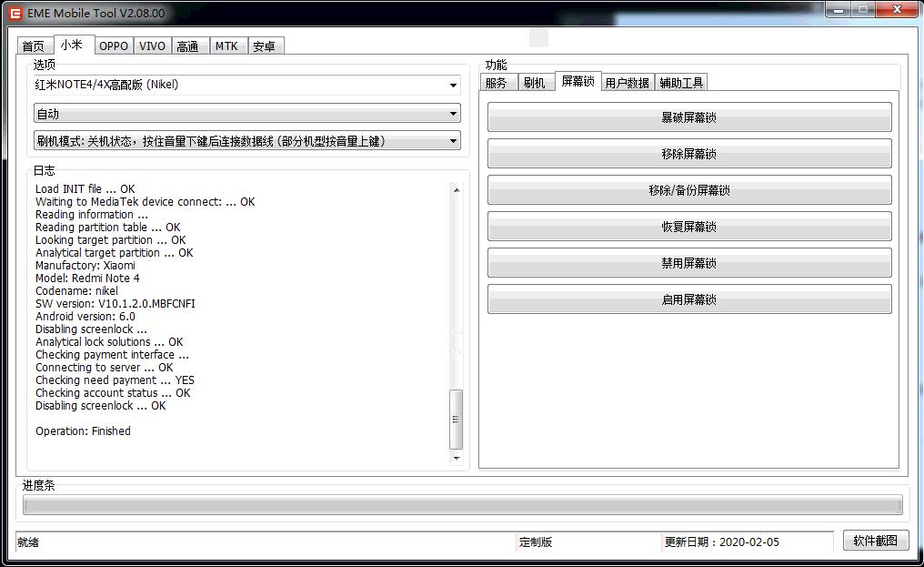This screenshot has height=567, width=924.
Task: Select the 屏幕锁 function tab
Action: (578, 81)
